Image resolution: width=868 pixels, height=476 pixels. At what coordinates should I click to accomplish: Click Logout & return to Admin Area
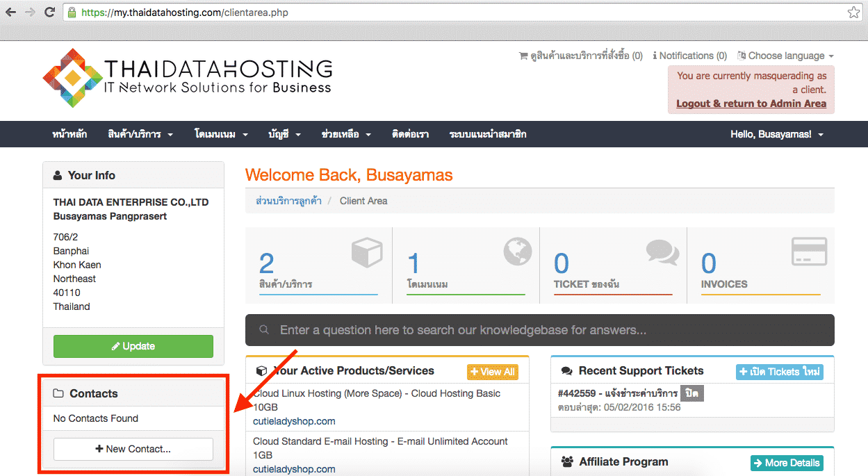coord(751,104)
